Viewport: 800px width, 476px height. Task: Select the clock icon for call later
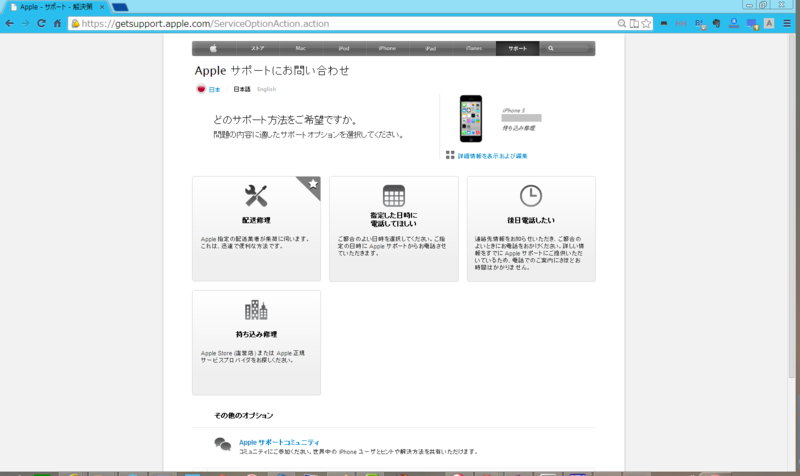click(x=531, y=196)
